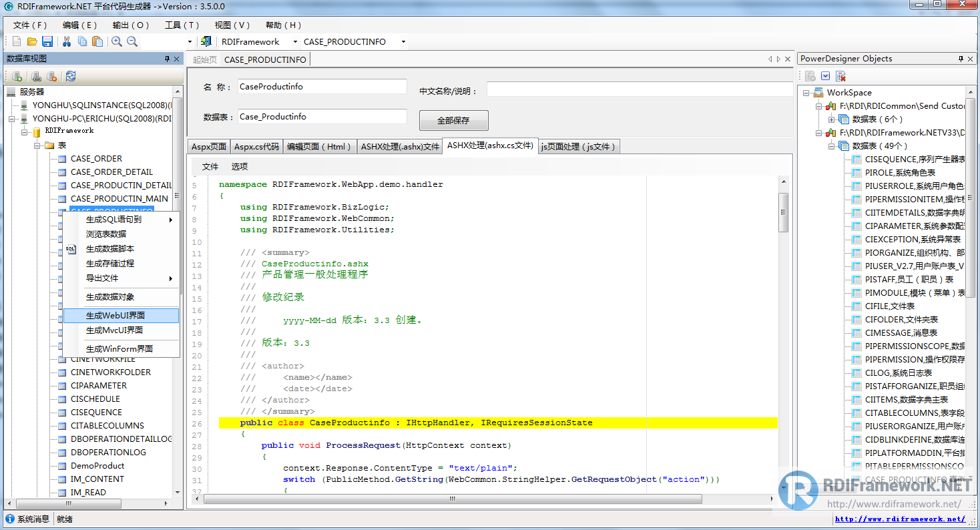The width and height of the screenshot is (980, 530).
Task: Click the code editor vertical scrollbar thumb
Action: 784,212
